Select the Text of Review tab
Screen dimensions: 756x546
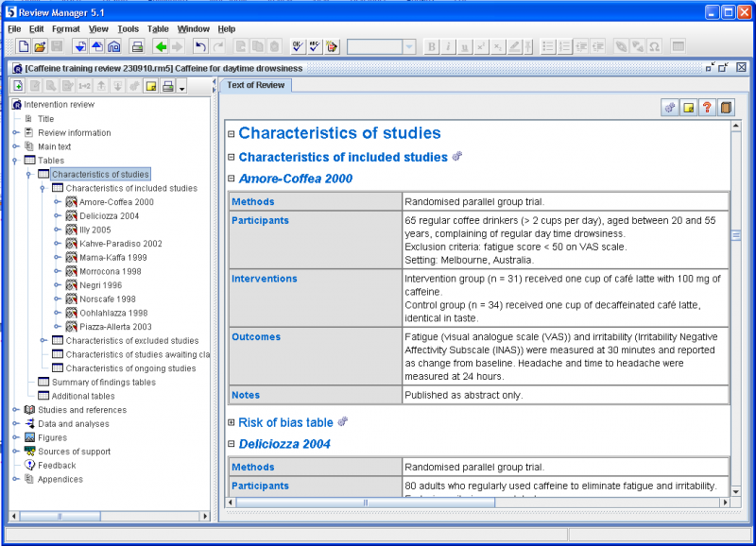pyautogui.click(x=256, y=85)
